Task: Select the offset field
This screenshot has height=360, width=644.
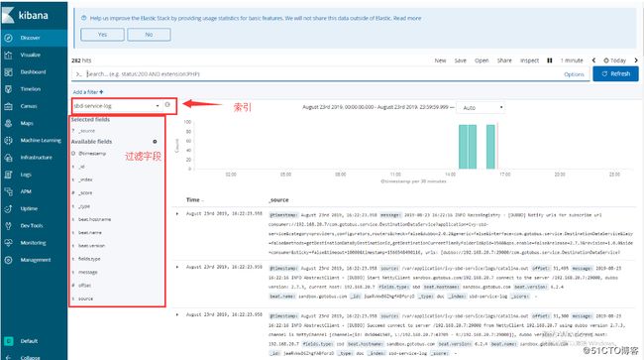Action: click(x=85, y=286)
